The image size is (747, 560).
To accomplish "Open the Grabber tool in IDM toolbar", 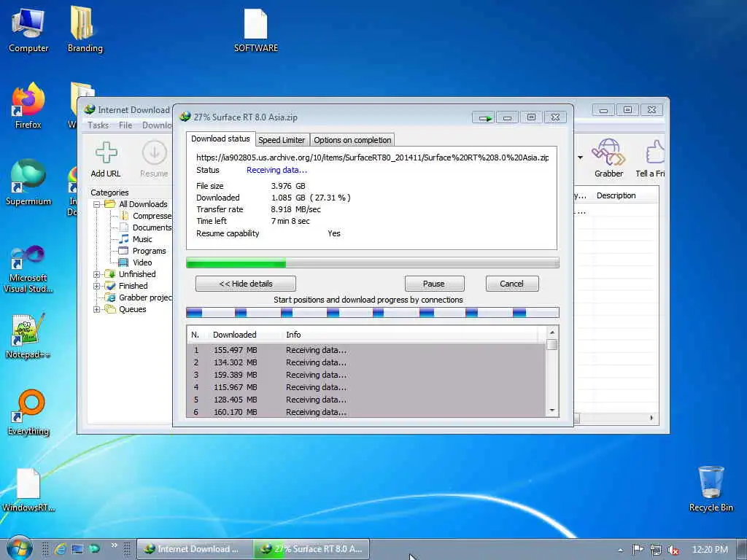I will click(608, 158).
